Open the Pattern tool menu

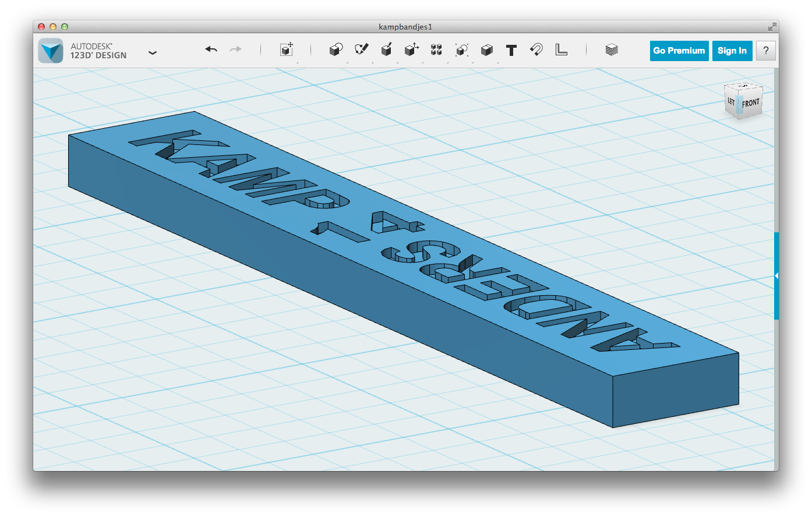point(436,49)
